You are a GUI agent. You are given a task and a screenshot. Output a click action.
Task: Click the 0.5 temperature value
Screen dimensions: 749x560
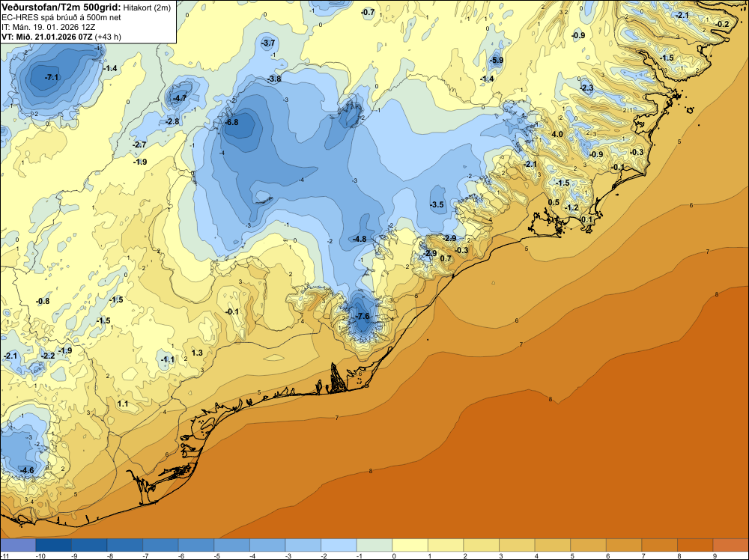pos(554,202)
